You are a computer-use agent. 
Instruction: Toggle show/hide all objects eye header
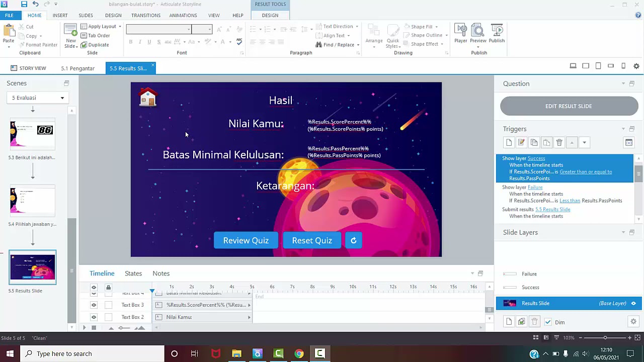click(94, 287)
